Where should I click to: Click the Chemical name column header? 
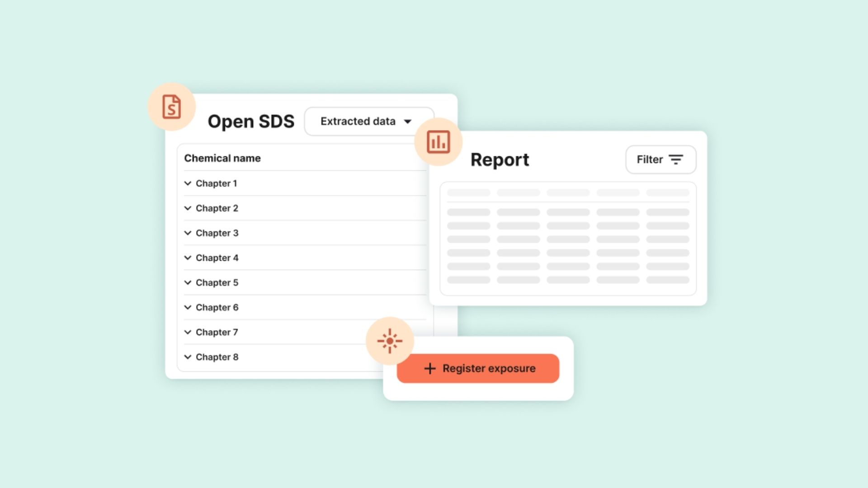[x=222, y=158]
